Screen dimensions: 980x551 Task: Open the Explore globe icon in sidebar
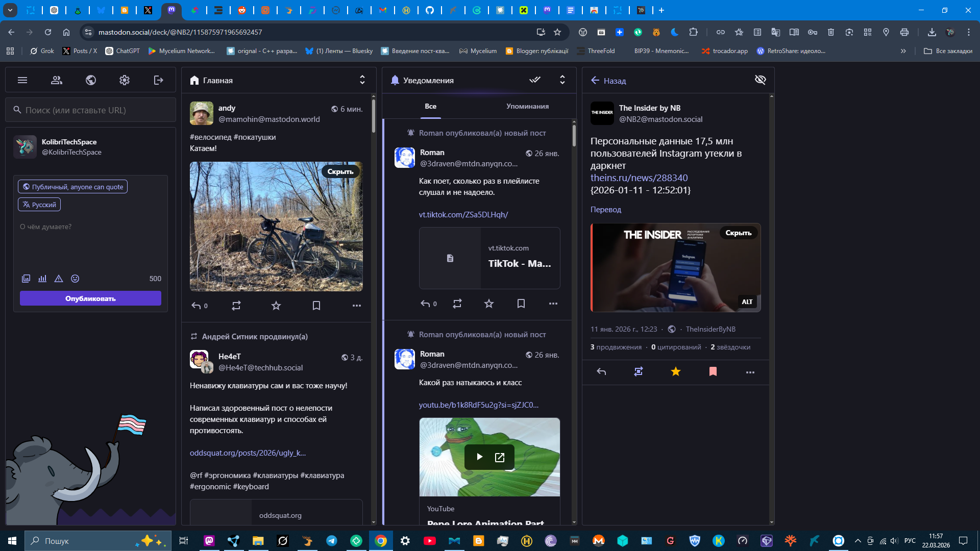[91, 80]
